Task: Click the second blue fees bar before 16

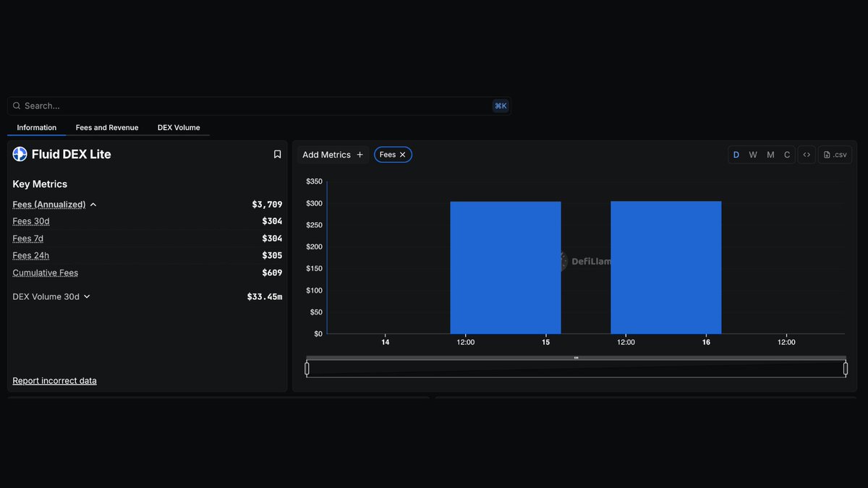Action: coord(666,267)
